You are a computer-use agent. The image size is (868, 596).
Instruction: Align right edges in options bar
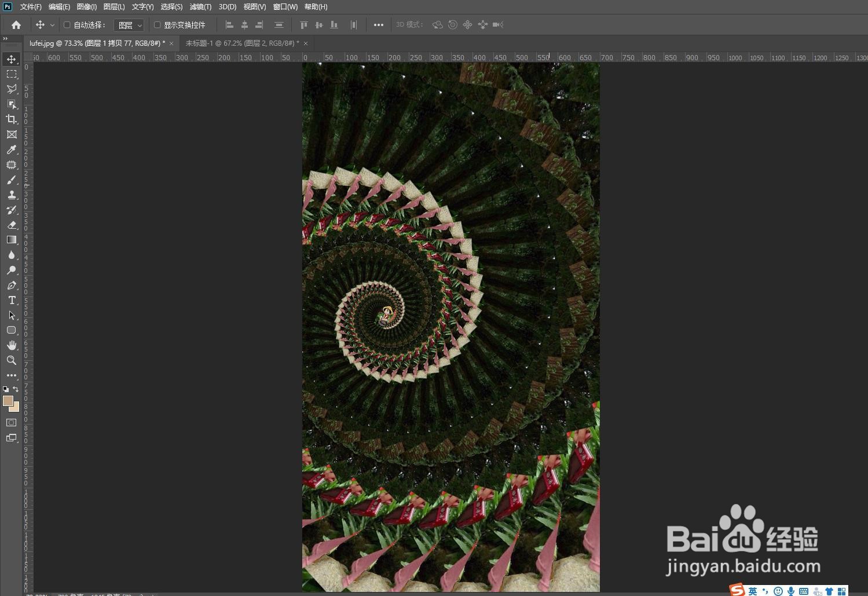tap(259, 25)
